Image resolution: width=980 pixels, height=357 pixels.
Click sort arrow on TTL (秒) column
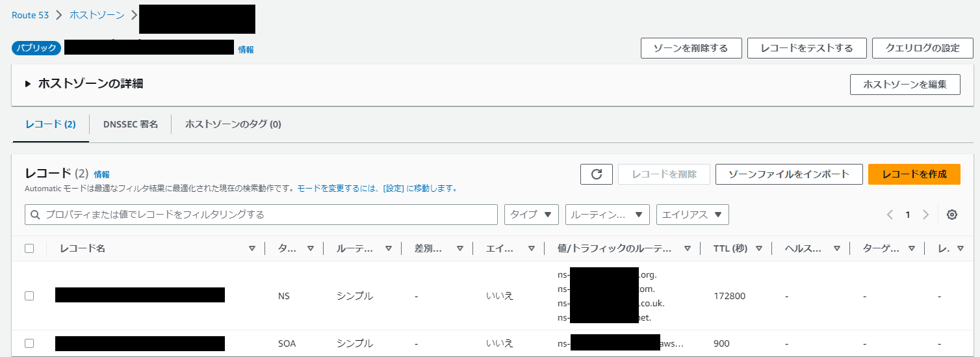[x=759, y=248]
